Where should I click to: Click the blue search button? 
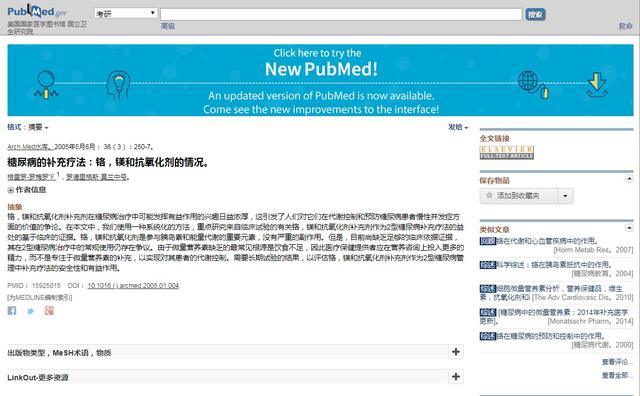coord(535,14)
